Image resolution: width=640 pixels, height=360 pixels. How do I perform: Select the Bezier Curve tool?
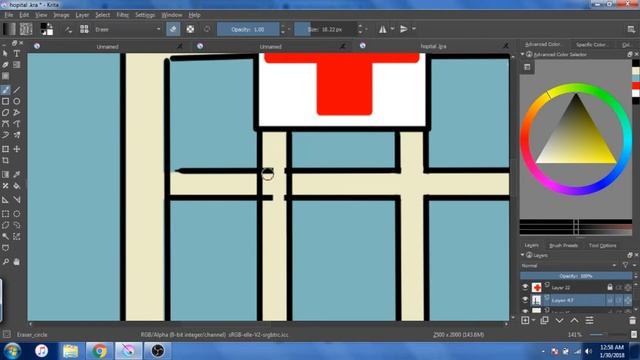[x=5, y=124]
